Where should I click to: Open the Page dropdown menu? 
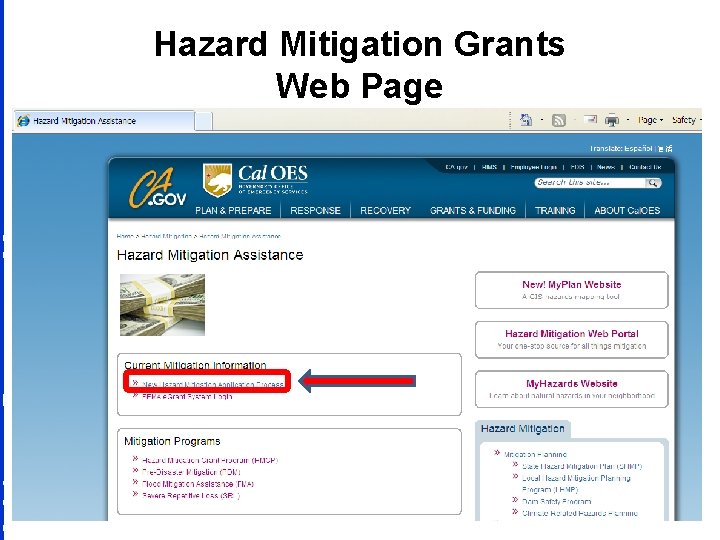click(x=651, y=120)
